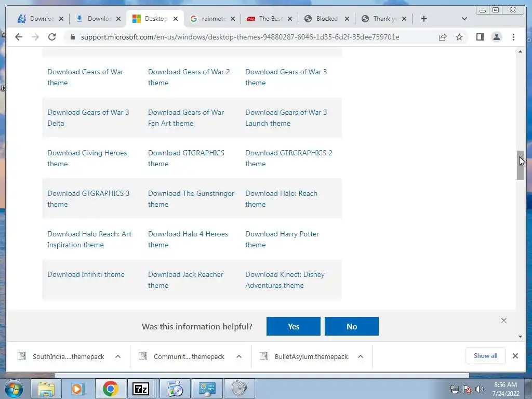Download Halo Reach: Art Inspiration theme
The width and height of the screenshot is (532, 399).
click(x=89, y=239)
